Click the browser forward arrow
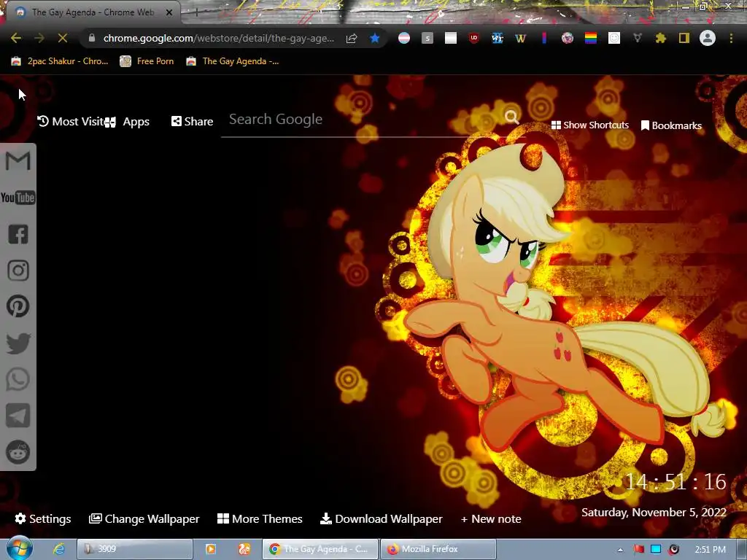 coord(39,38)
